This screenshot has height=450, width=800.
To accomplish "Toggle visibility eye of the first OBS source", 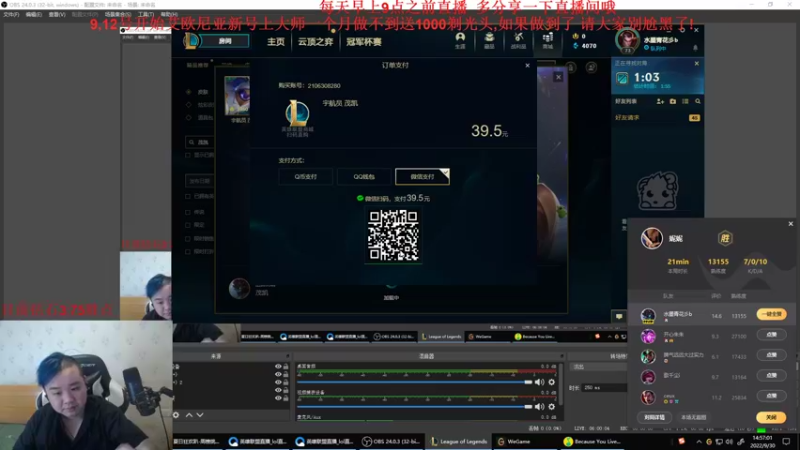I will 278,366.
